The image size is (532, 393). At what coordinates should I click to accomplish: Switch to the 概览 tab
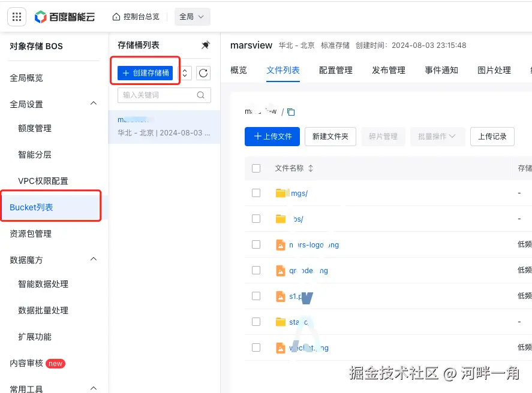(x=239, y=70)
